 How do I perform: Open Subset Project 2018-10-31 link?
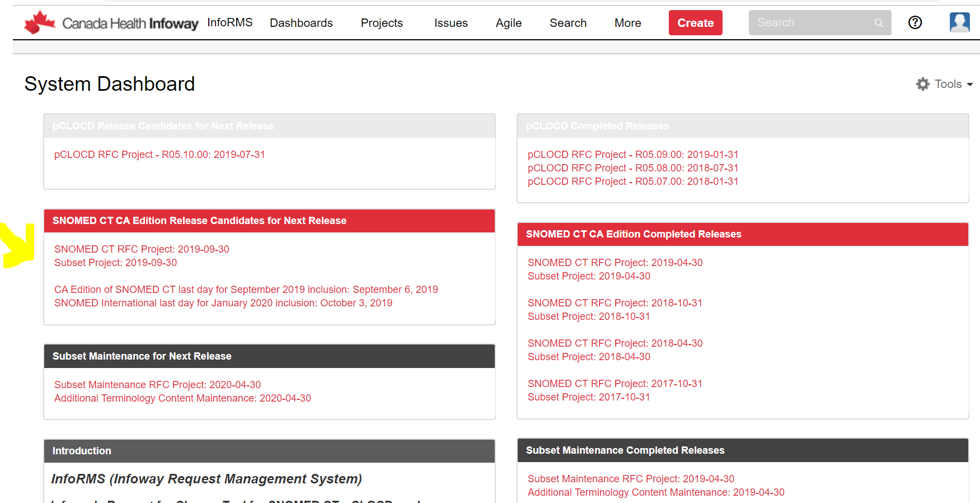589,316
